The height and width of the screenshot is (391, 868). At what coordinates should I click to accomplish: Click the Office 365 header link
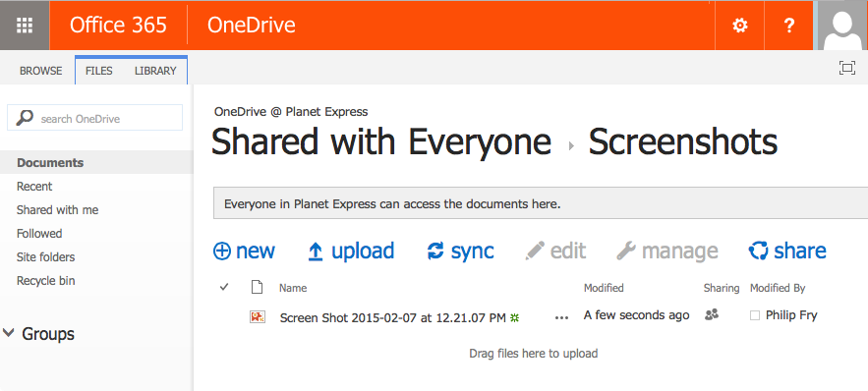click(x=118, y=25)
